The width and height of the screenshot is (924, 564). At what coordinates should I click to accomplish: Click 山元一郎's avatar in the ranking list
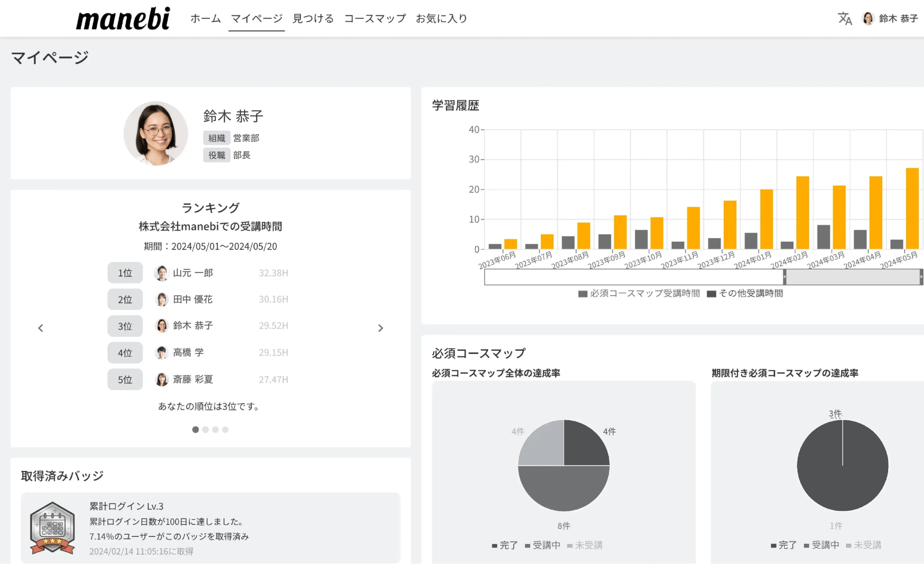(x=162, y=273)
